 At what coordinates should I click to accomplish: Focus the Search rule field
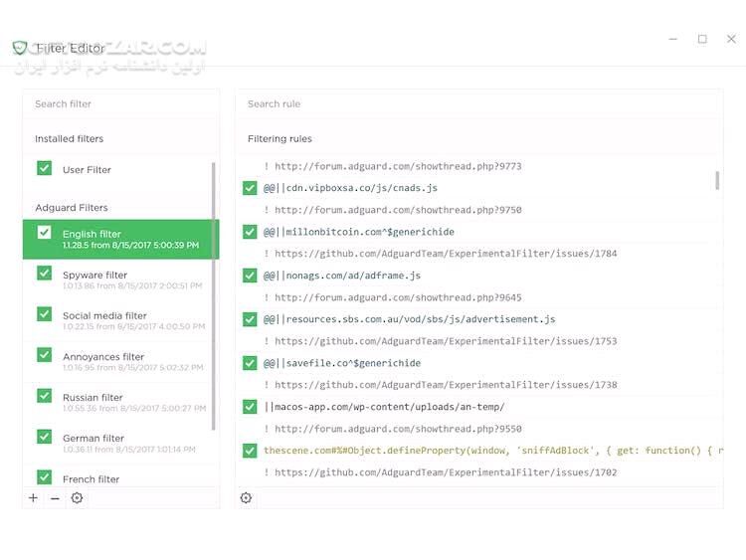pyautogui.click(x=477, y=103)
